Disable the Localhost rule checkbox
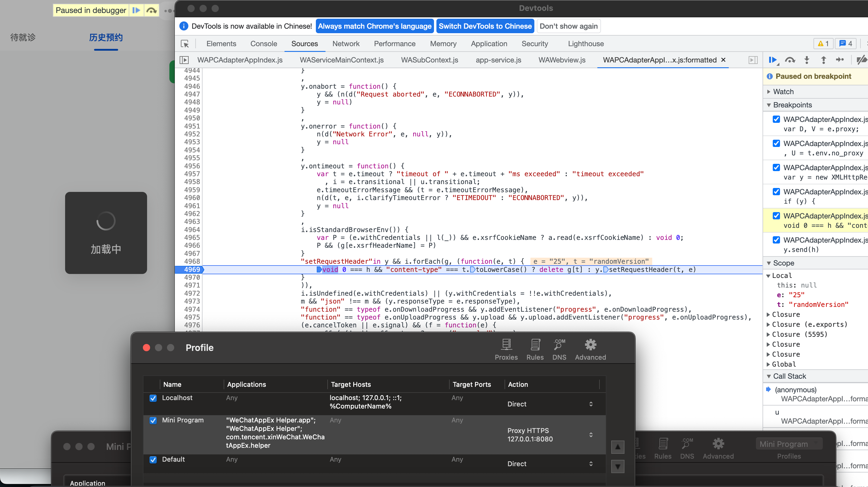Image resolution: width=868 pixels, height=487 pixels. [153, 398]
